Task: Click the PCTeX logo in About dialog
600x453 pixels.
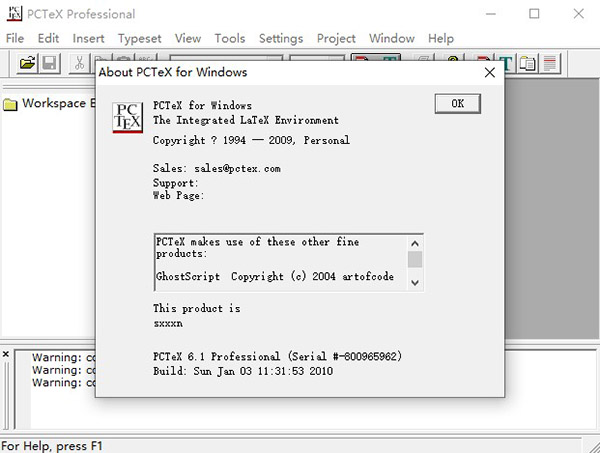Action: tap(127, 117)
